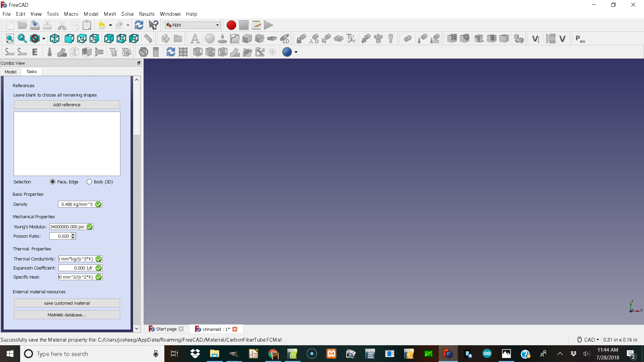
Task: Click the Measure distance ruler icon
Action: (148, 39)
